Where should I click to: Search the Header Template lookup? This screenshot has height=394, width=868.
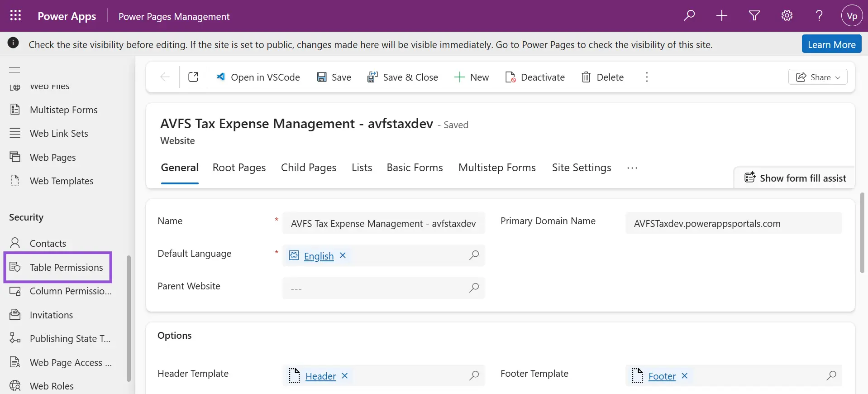coord(474,375)
